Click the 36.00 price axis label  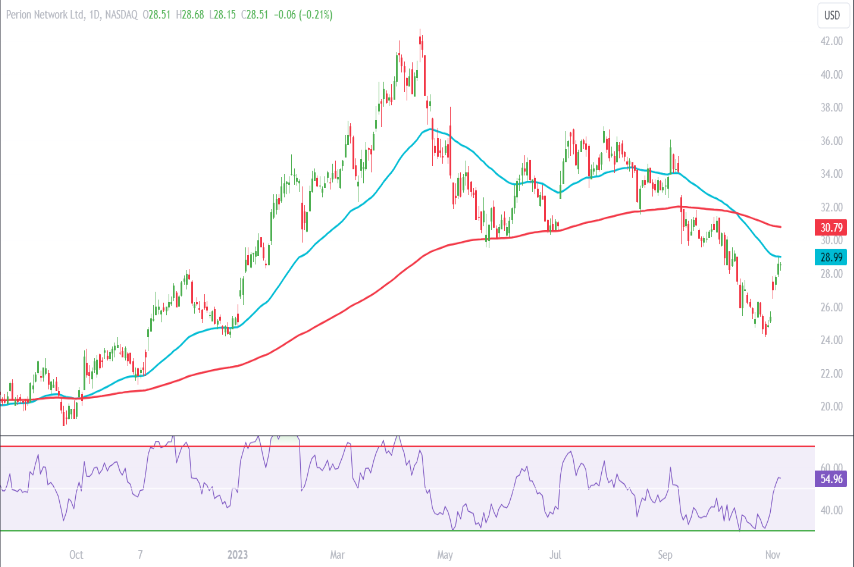[x=832, y=141]
